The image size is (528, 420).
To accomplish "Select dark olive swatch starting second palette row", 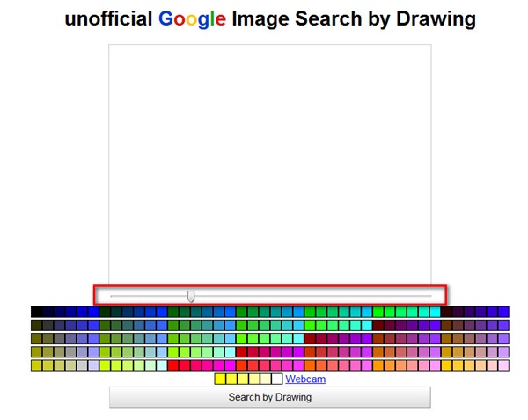I will pos(36,325).
